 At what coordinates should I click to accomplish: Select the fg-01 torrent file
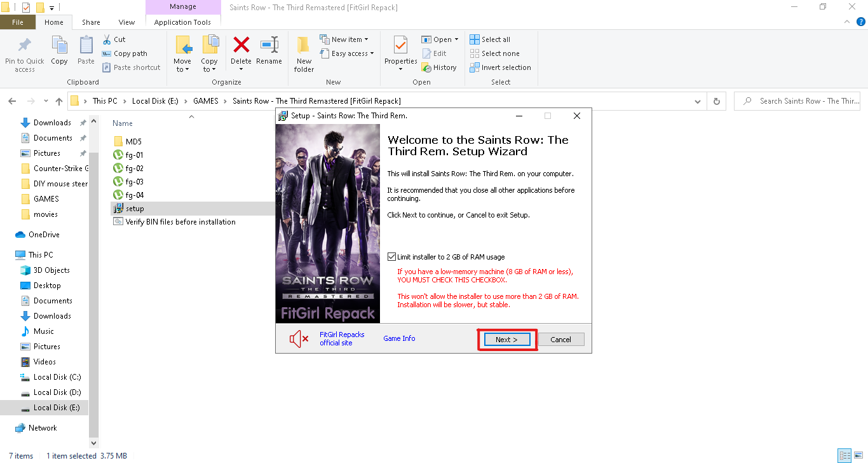pyautogui.click(x=128, y=155)
